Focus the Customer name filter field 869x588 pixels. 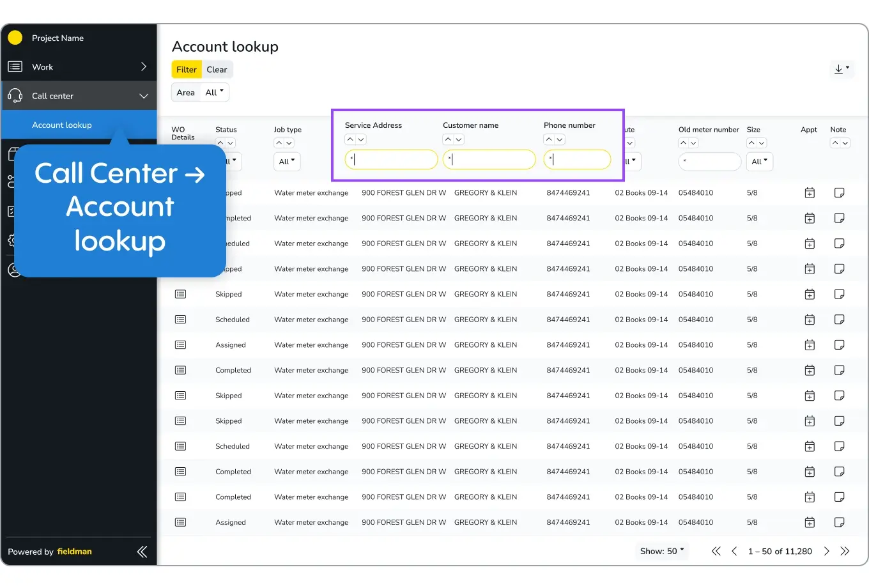pos(489,159)
